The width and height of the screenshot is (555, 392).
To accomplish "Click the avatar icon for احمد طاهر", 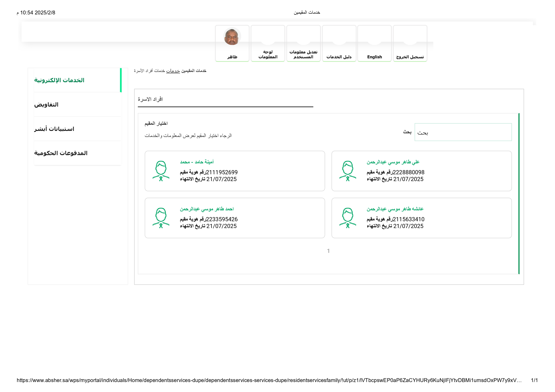I will (x=161, y=218).
